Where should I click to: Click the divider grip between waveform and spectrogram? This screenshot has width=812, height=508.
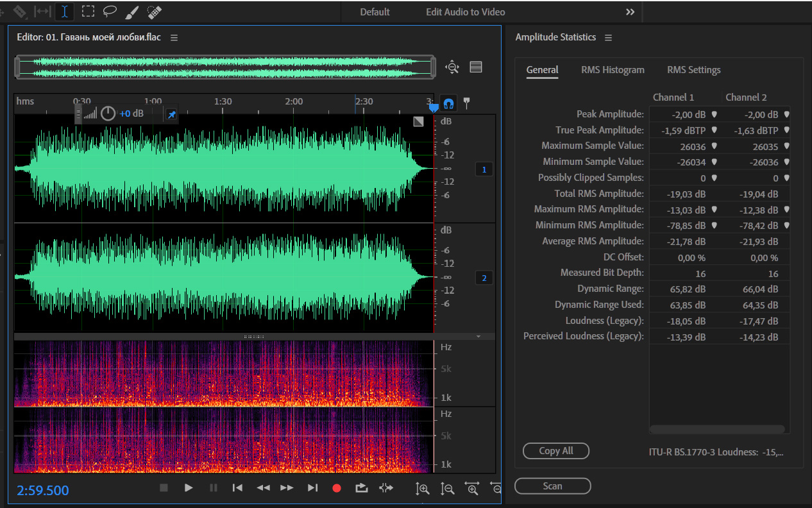(x=254, y=336)
